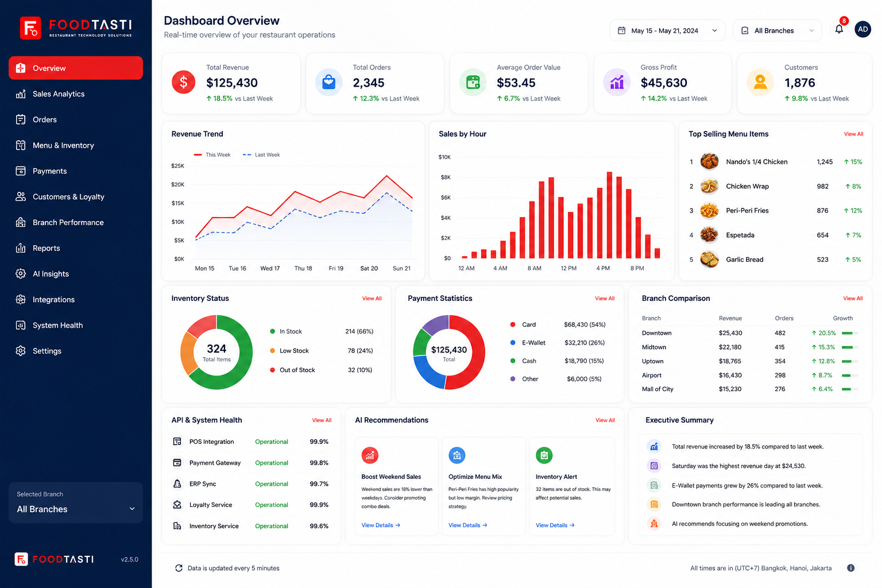Image resolution: width=882 pixels, height=588 pixels.
Task: Open the Selected Branch dropdown in sidebar
Action: click(x=76, y=502)
